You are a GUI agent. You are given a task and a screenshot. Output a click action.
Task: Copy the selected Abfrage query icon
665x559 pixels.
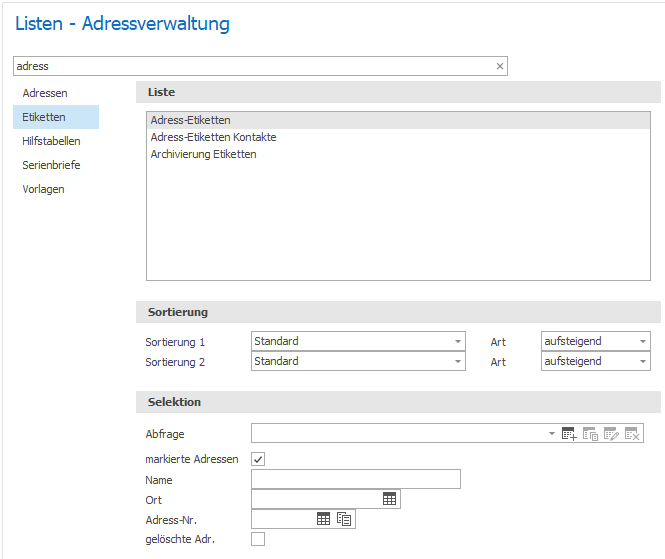pos(590,433)
